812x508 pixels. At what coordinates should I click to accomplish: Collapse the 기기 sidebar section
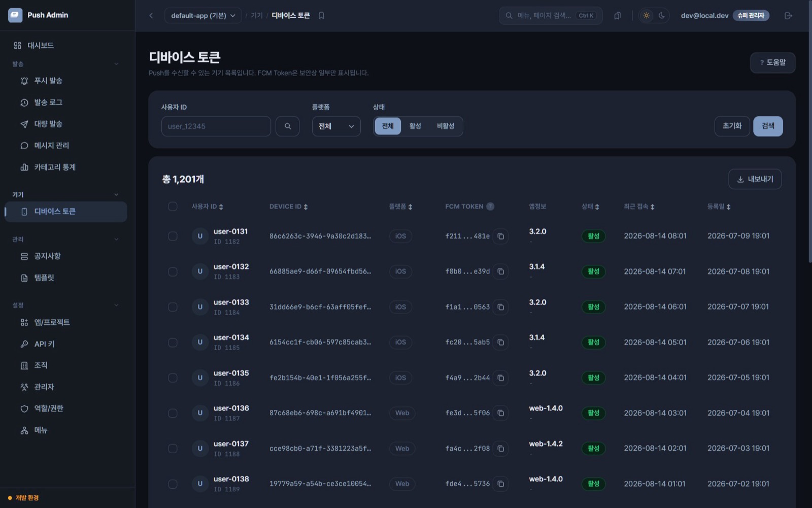[x=116, y=194]
